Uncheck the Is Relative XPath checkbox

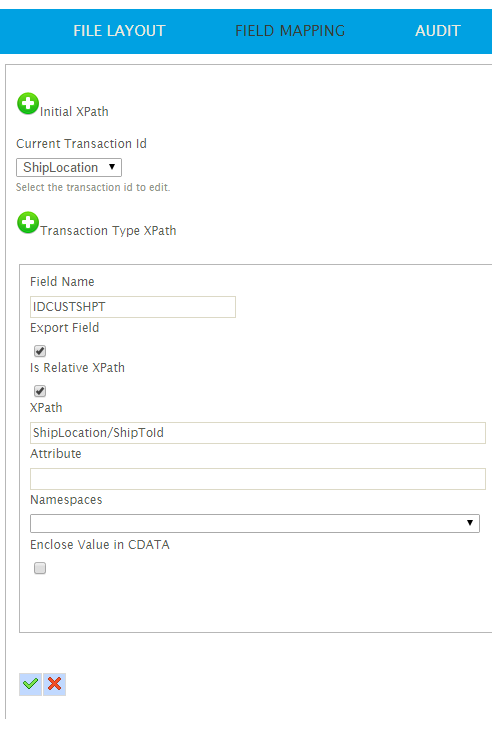(40, 391)
